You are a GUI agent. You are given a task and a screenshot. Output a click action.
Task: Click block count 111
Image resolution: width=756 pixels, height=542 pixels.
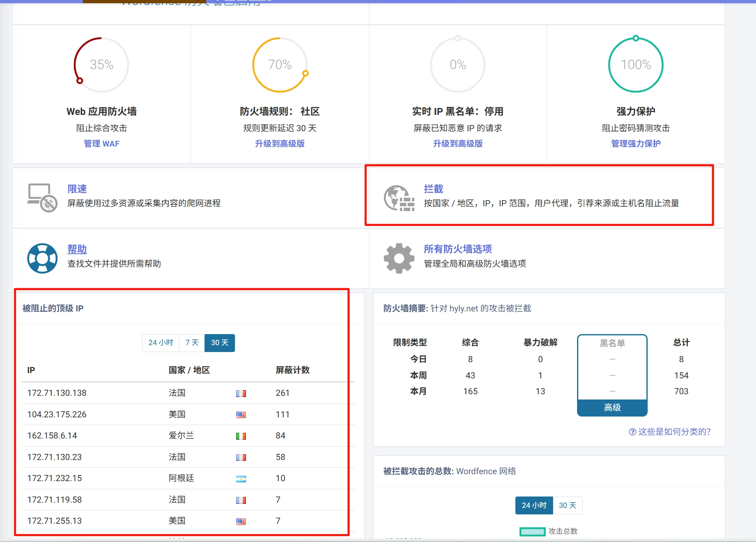[x=282, y=415]
